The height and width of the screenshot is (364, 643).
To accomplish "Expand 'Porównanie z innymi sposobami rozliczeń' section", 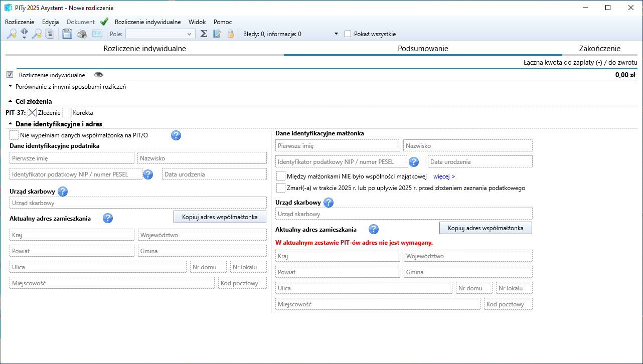I will point(10,87).
